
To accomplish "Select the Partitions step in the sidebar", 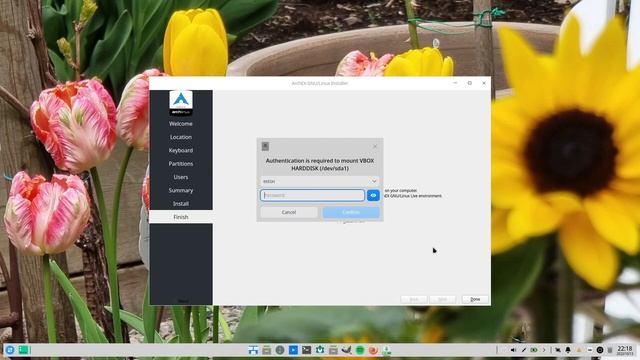I will tap(181, 164).
